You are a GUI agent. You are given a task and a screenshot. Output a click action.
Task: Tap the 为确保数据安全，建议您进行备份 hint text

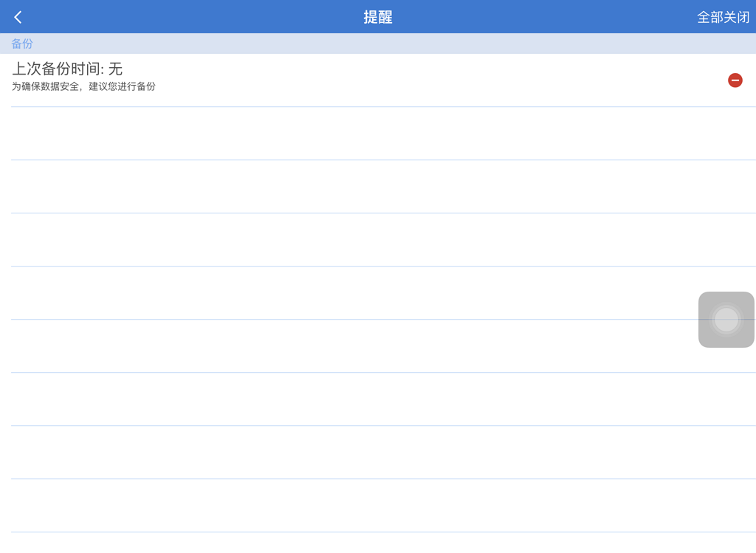[x=83, y=86]
